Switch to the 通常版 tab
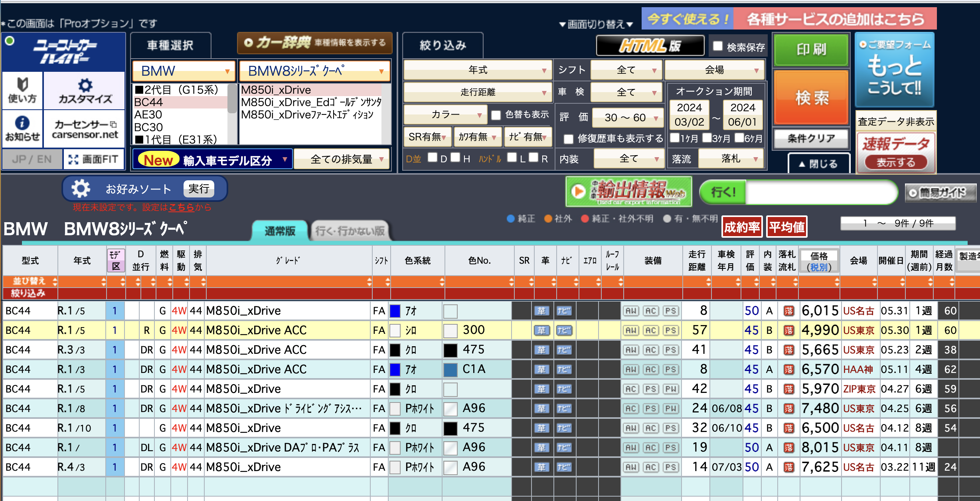980x501 pixels. point(280,231)
